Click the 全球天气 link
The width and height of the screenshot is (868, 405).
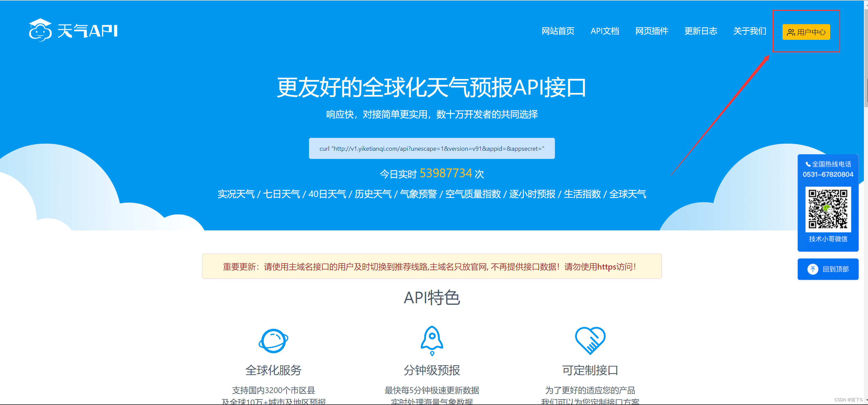tap(627, 194)
